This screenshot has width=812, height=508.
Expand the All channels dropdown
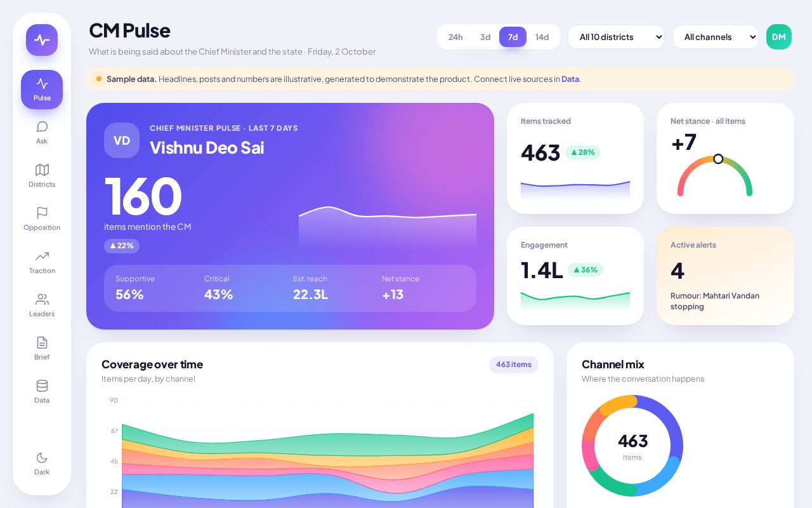click(716, 37)
